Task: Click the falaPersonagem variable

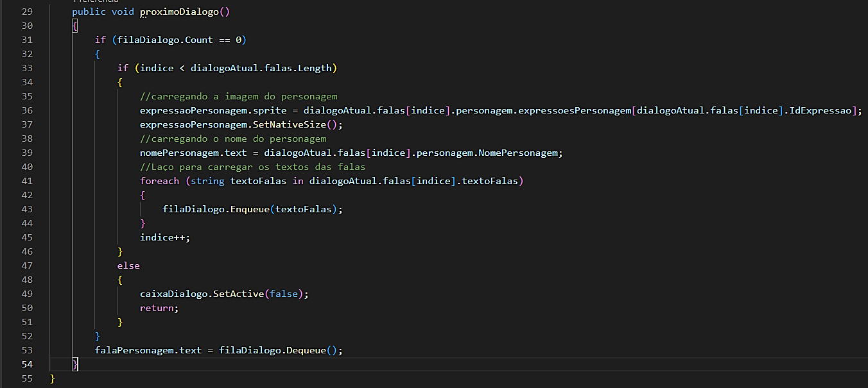Action: tap(134, 350)
